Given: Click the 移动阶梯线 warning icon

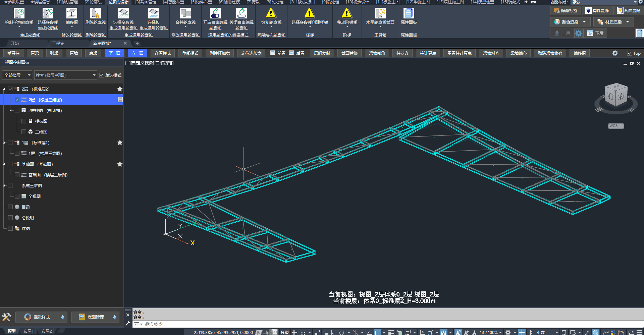Looking at the screenshot, I should [x=346, y=13].
